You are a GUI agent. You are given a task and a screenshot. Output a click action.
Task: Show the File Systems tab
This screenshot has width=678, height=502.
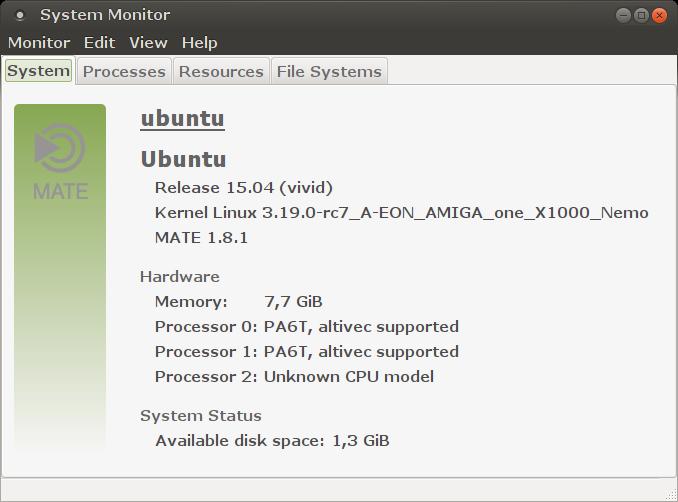coord(329,71)
